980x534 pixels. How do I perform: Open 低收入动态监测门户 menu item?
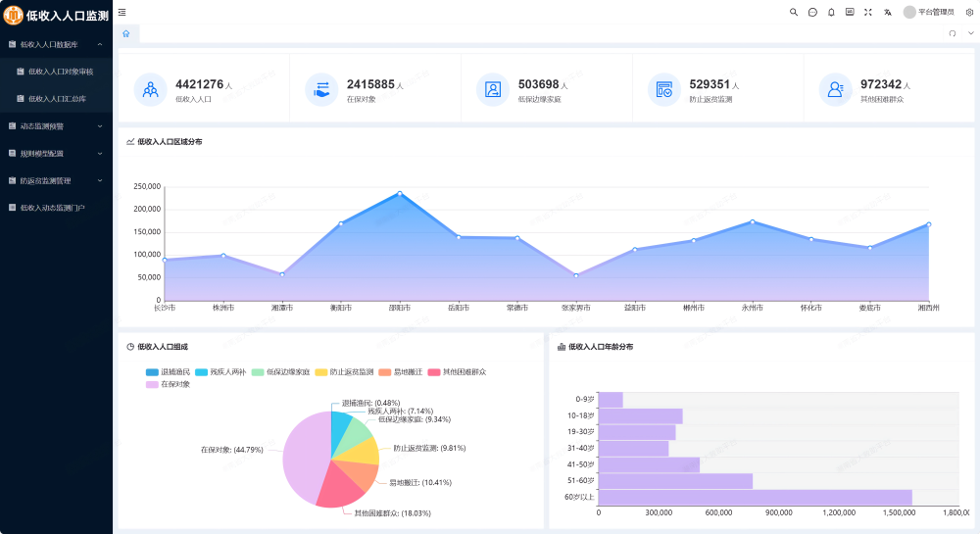56,208
